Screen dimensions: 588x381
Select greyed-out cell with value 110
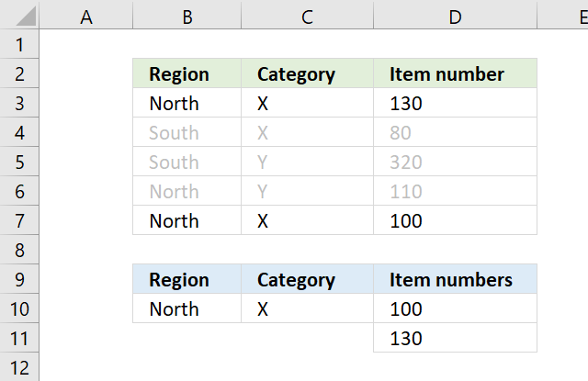[x=456, y=191]
